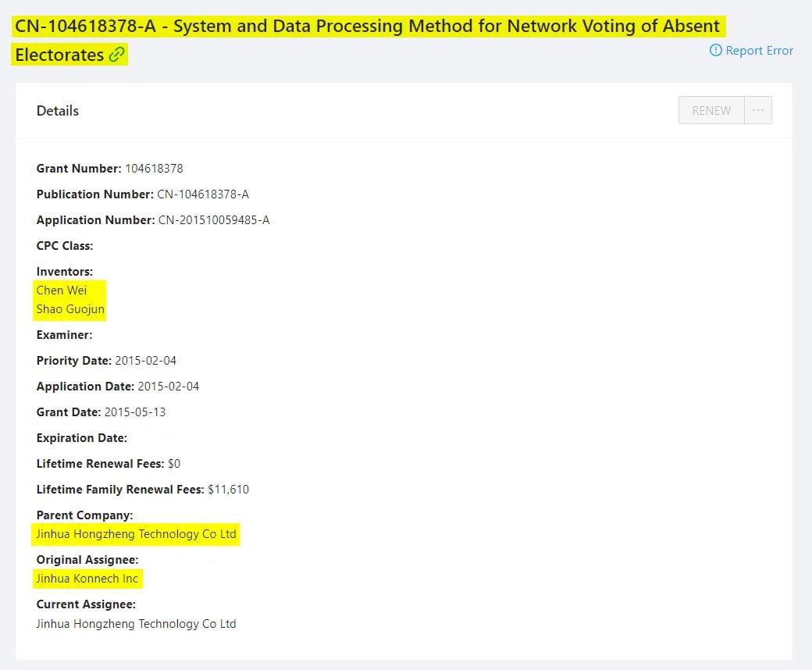This screenshot has height=670, width=812.
Task: Open original assignee Jinhua Konnech Inc
Action: coord(87,579)
